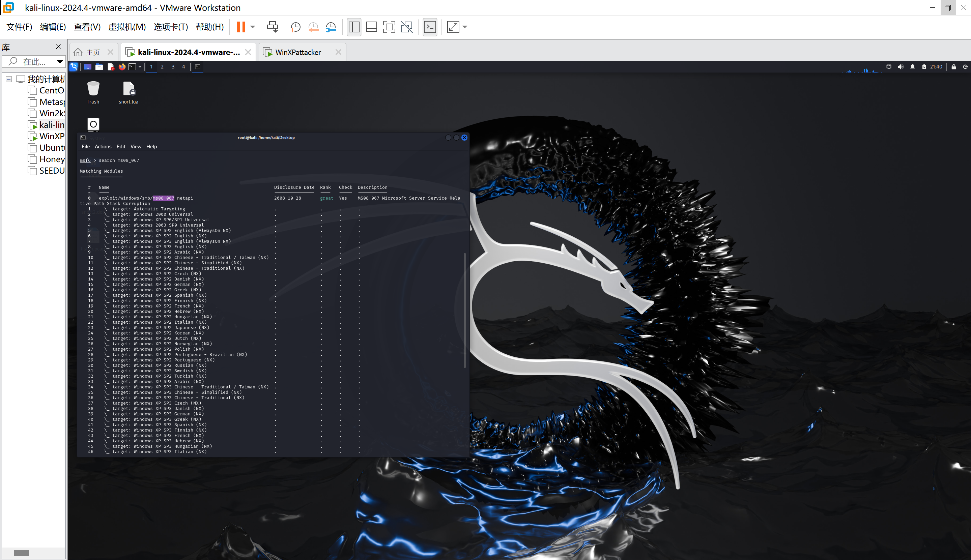Select the Metasploitable VM in library
The image size is (971, 560).
pos(52,102)
